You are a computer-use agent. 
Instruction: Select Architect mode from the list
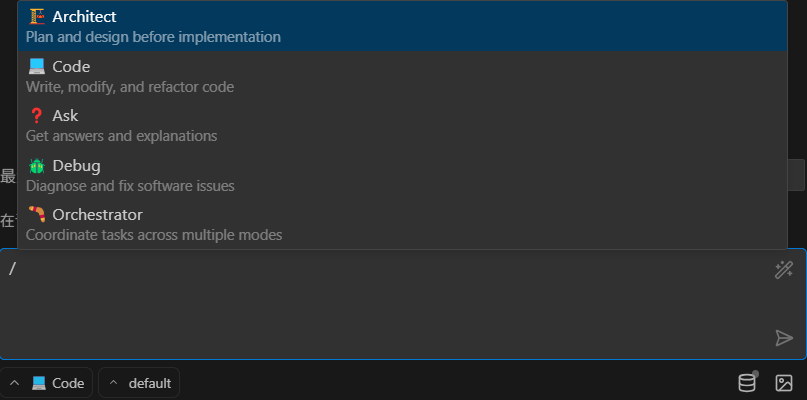[x=402, y=26]
